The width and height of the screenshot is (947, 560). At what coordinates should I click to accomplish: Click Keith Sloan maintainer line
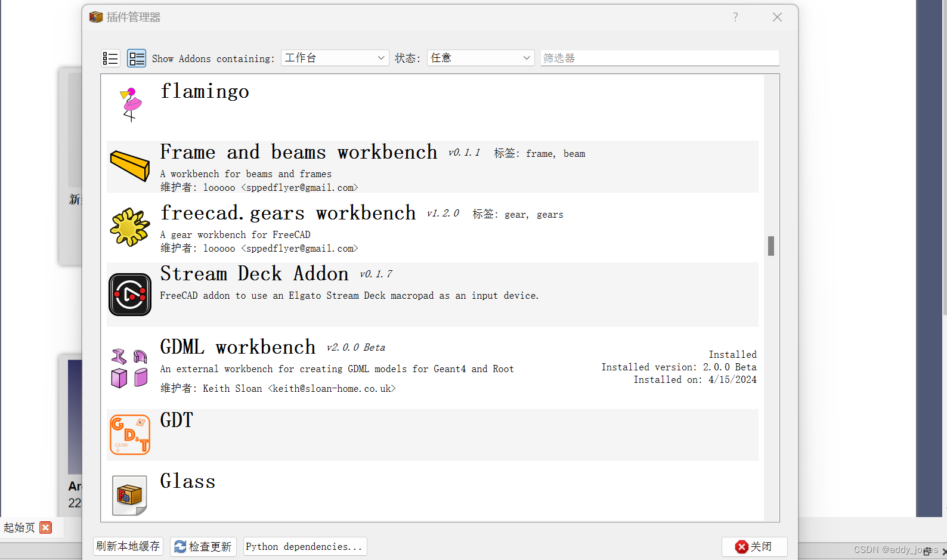click(x=278, y=389)
